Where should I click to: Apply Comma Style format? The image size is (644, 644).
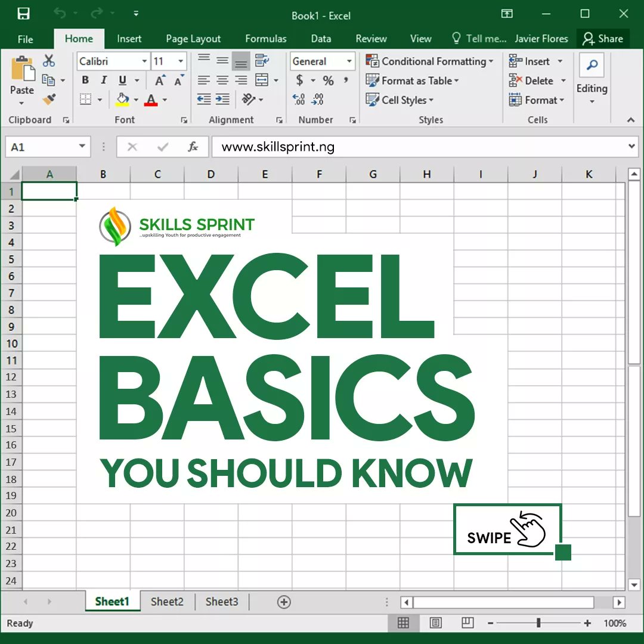coord(346,80)
